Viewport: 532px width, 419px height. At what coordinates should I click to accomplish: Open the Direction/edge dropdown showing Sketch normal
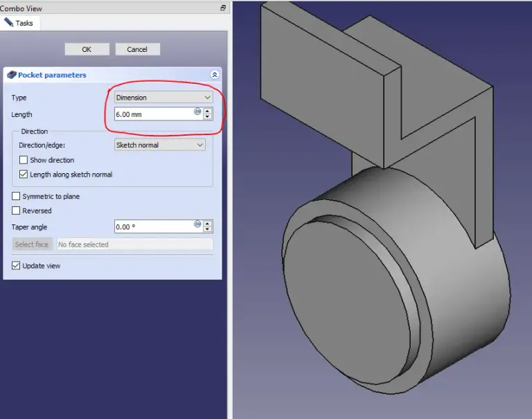160,145
